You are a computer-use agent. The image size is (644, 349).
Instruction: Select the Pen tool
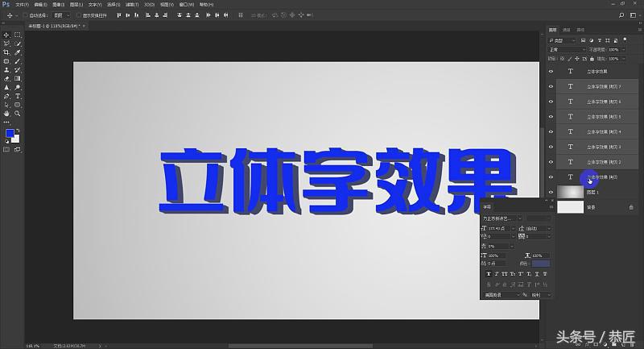6,96
